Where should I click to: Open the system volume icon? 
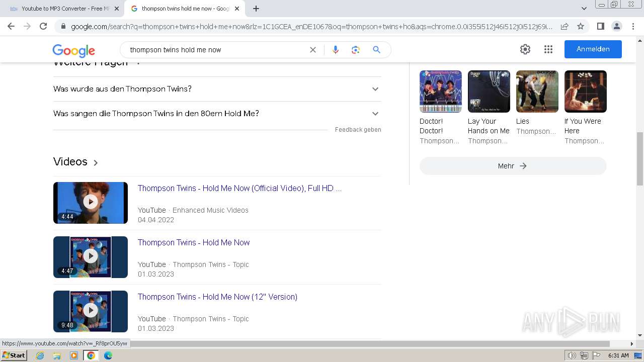coord(572,355)
